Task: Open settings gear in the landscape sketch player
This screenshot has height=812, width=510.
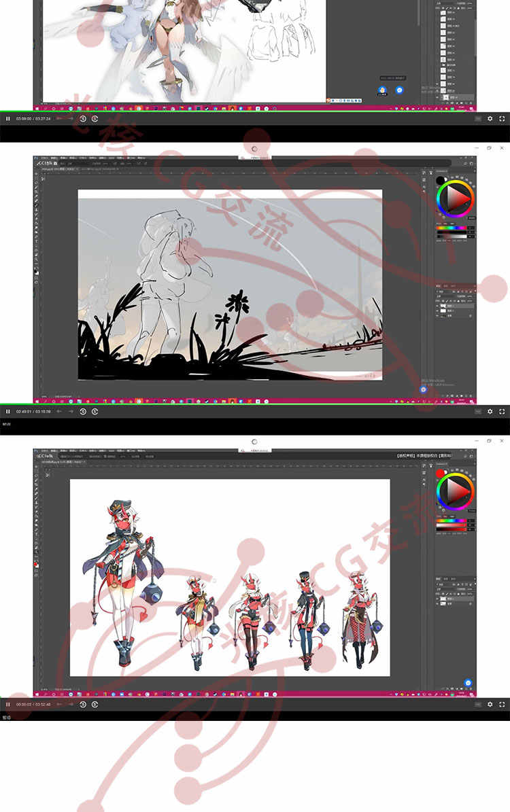Action: (x=490, y=412)
